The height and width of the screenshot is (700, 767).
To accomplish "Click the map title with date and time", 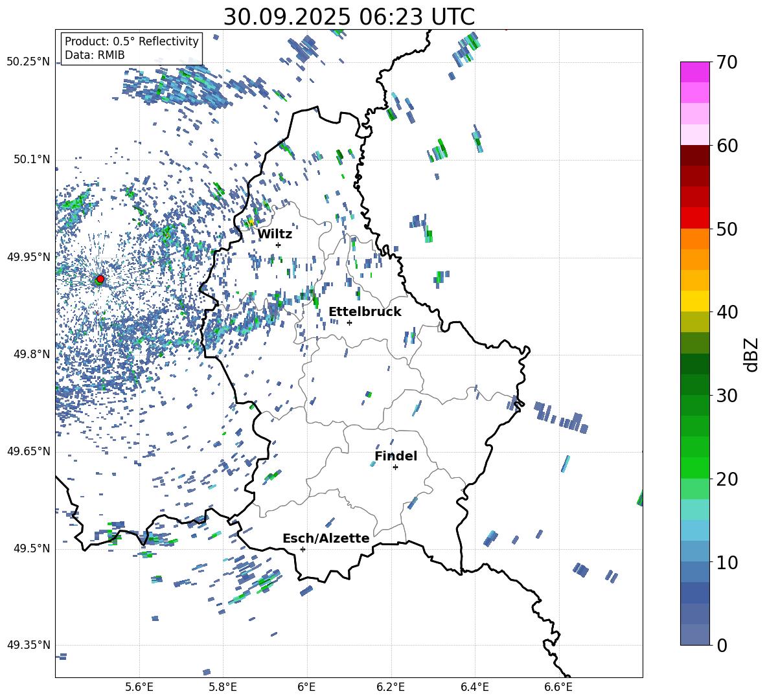I will tap(349, 16).
